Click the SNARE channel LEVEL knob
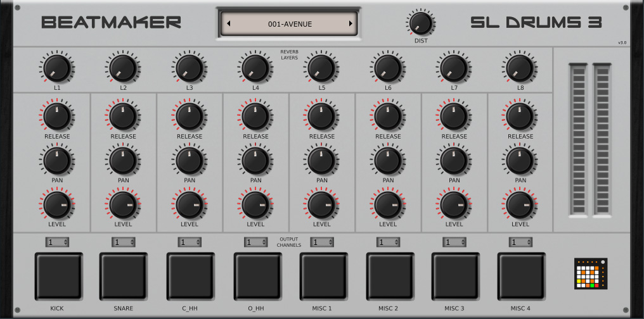The width and height of the screenshot is (644, 319). point(123,204)
